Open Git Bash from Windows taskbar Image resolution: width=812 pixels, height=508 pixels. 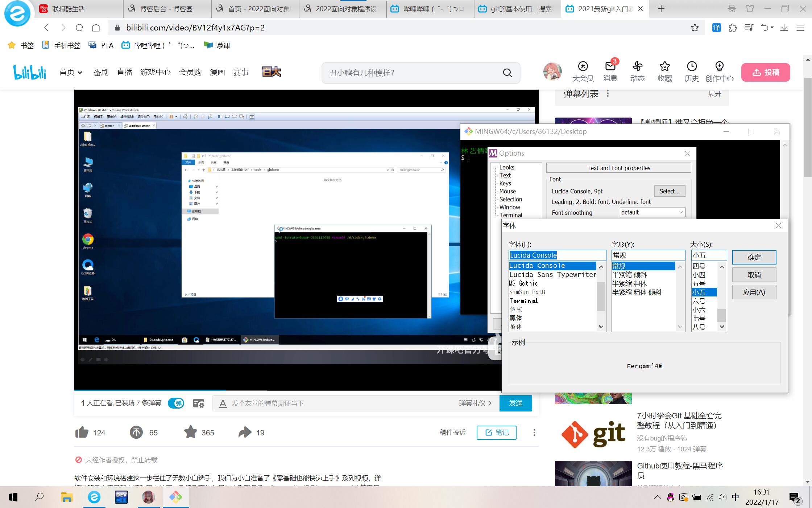pos(175,497)
